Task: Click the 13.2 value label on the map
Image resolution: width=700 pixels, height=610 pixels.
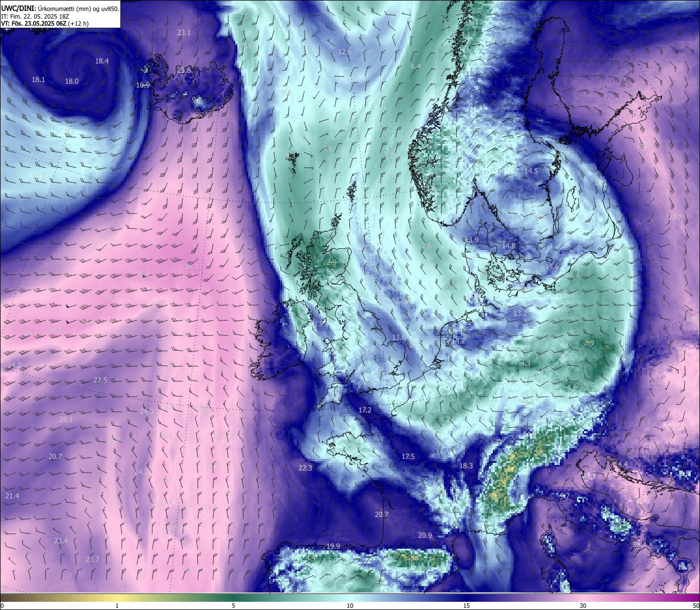Action: tap(520, 313)
